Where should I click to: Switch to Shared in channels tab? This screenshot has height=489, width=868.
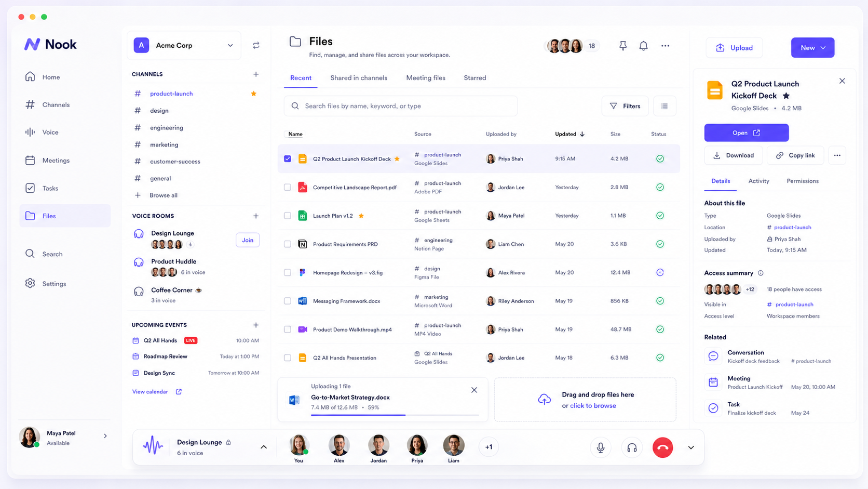[x=359, y=78]
